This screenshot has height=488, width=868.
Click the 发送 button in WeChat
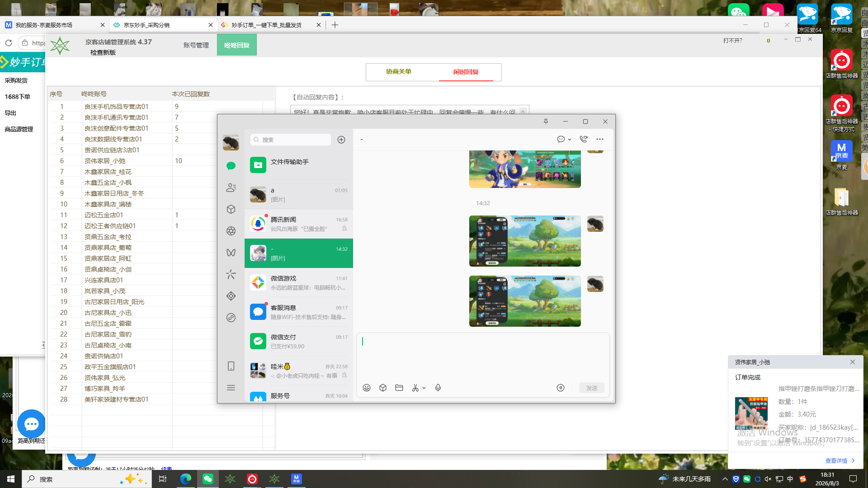(592, 388)
